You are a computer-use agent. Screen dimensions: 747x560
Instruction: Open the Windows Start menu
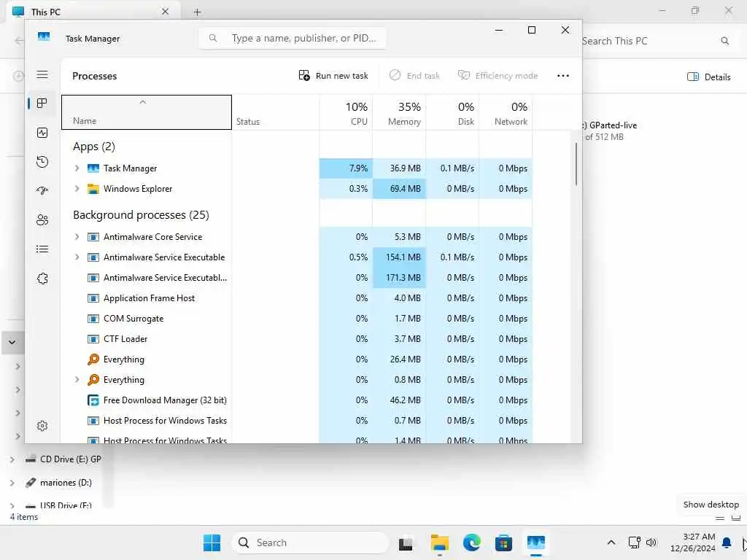(x=212, y=542)
